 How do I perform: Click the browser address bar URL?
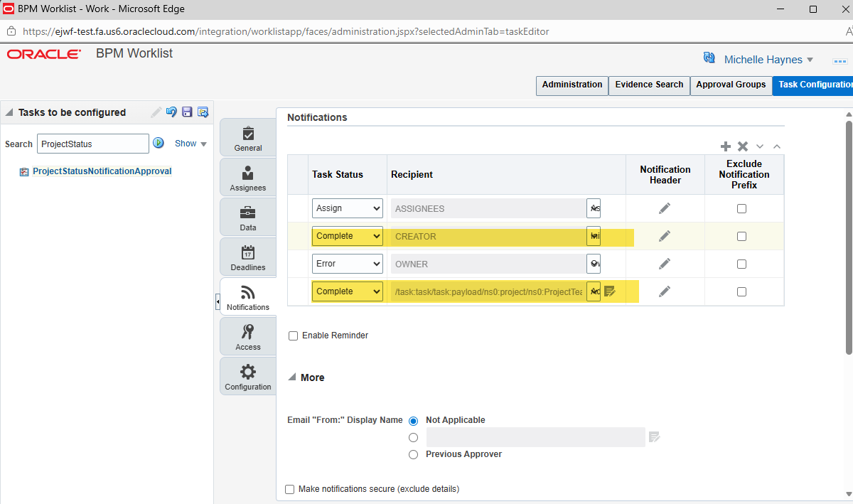click(286, 31)
